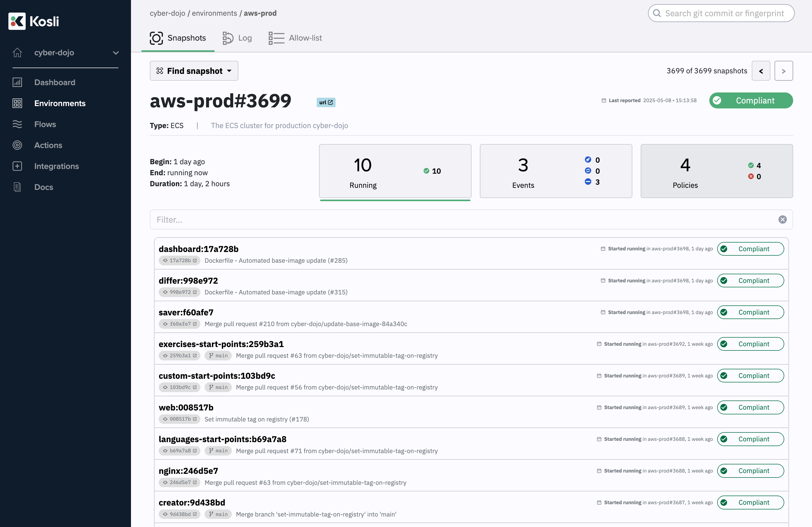Click main branch tag on exercises-start-points row
812x527 pixels.
[218, 355]
